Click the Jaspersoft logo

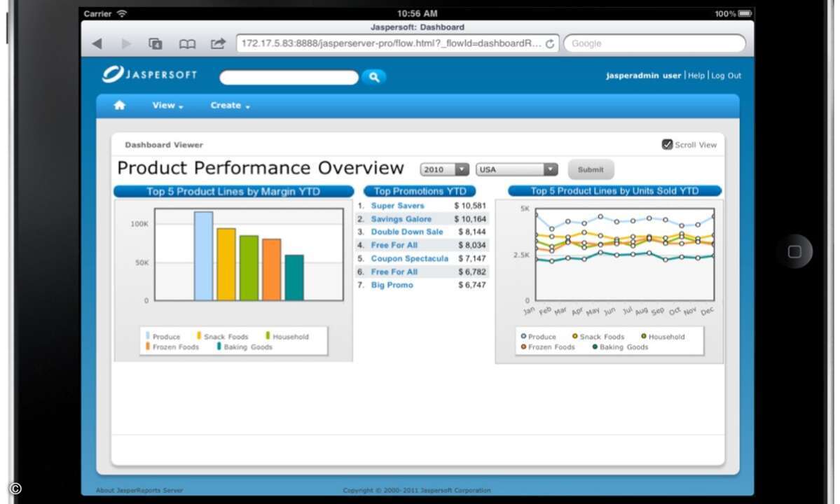click(x=149, y=74)
